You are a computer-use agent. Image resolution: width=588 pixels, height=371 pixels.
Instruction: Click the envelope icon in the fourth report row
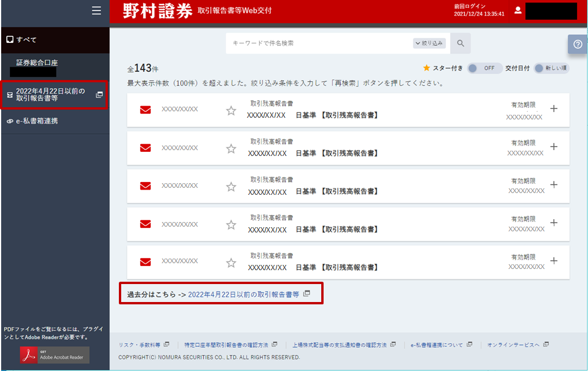(x=146, y=224)
